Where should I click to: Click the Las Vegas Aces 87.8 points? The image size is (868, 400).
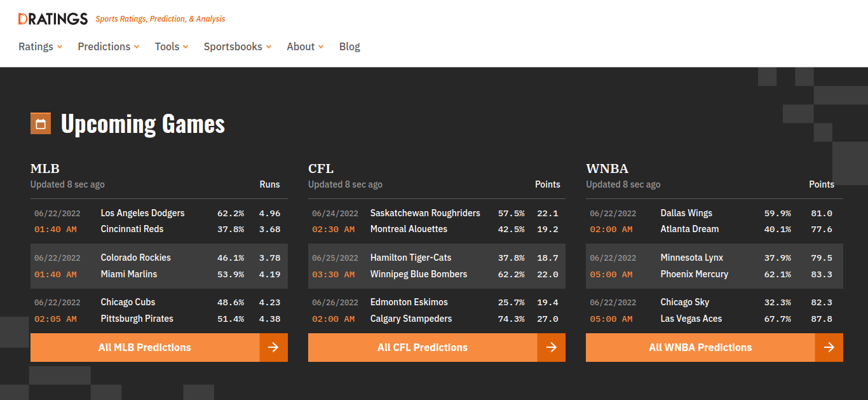[822, 319]
